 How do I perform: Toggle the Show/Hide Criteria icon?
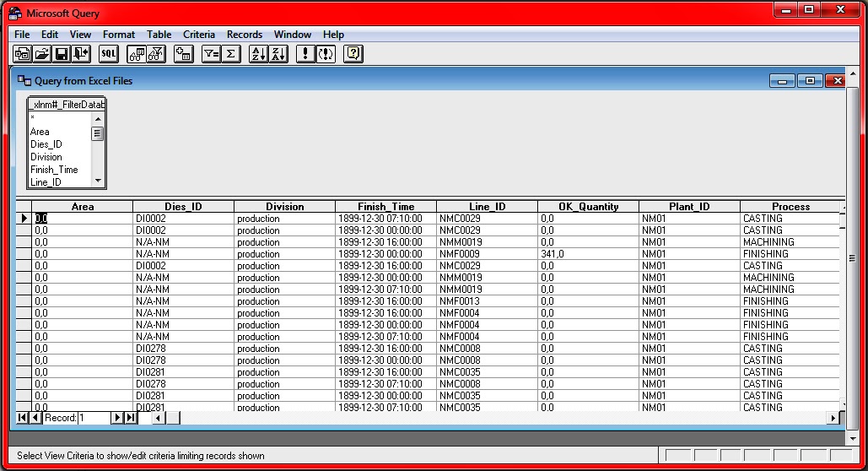coord(156,54)
